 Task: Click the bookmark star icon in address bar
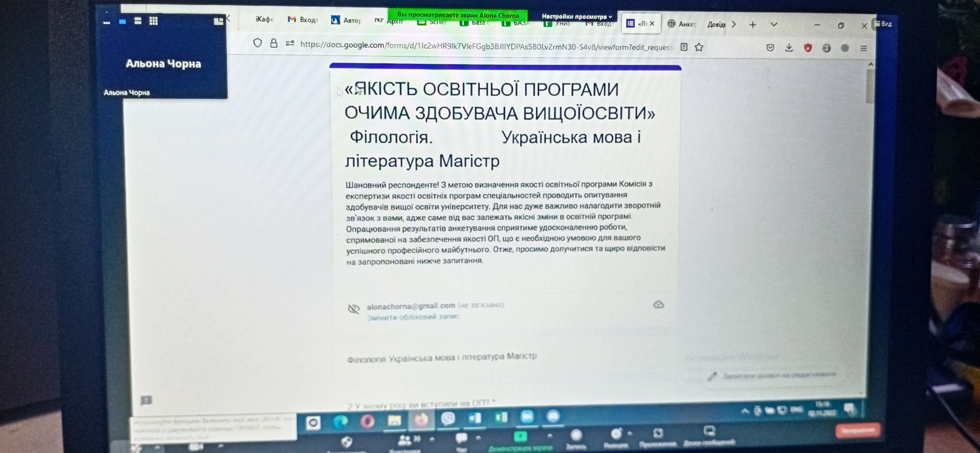point(699,47)
